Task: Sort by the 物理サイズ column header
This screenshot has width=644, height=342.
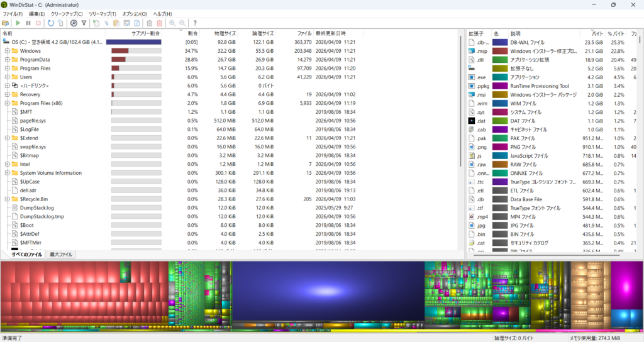Action: (225, 33)
